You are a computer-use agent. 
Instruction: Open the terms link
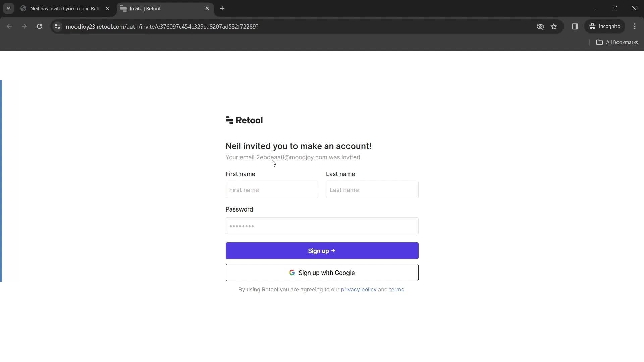point(396,289)
